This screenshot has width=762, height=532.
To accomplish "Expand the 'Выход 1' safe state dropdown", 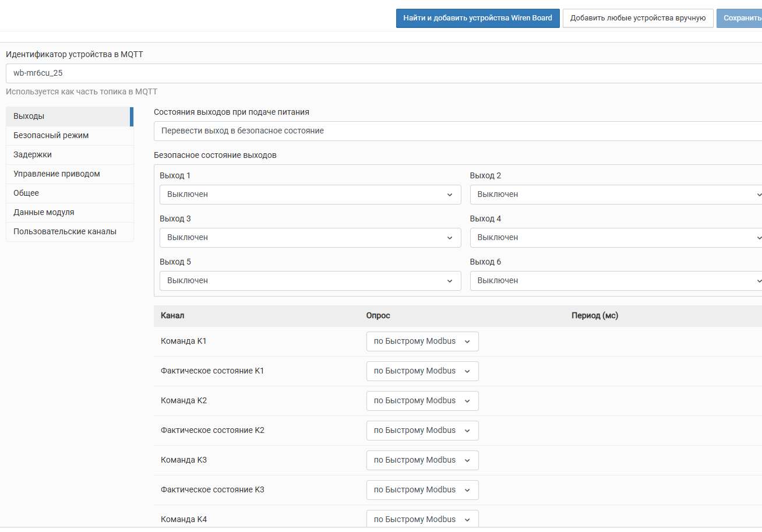I will (x=310, y=195).
